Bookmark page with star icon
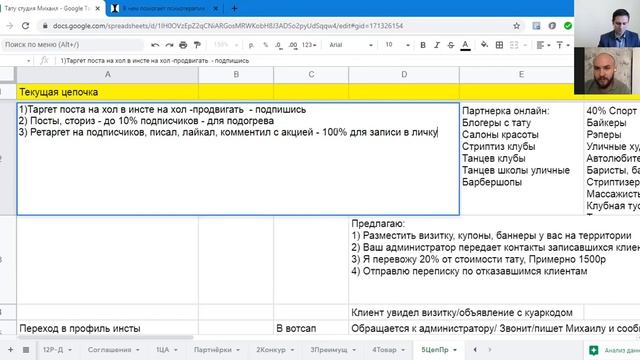The height and width of the screenshot is (360, 640). pyautogui.click(x=516, y=26)
